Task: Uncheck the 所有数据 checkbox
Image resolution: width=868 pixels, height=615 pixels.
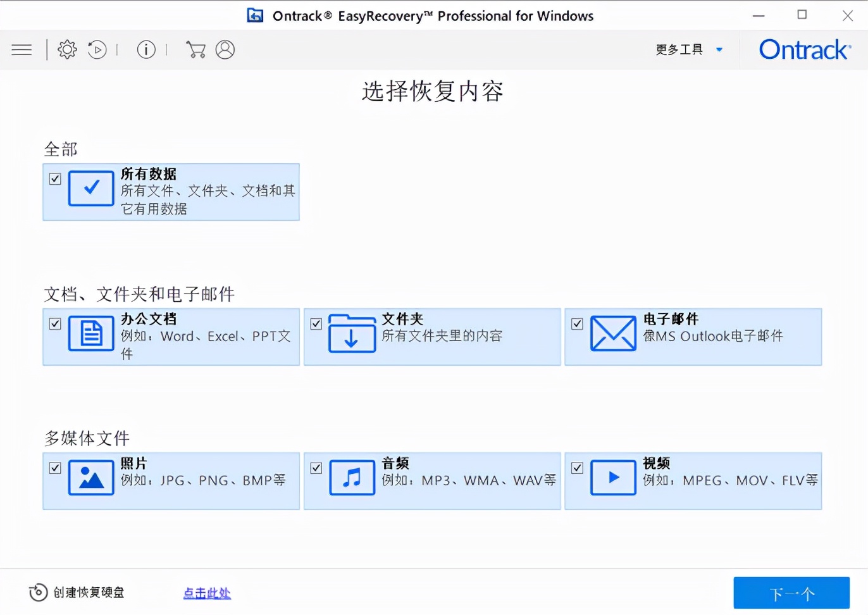Action: pyautogui.click(x=55, y=178)
